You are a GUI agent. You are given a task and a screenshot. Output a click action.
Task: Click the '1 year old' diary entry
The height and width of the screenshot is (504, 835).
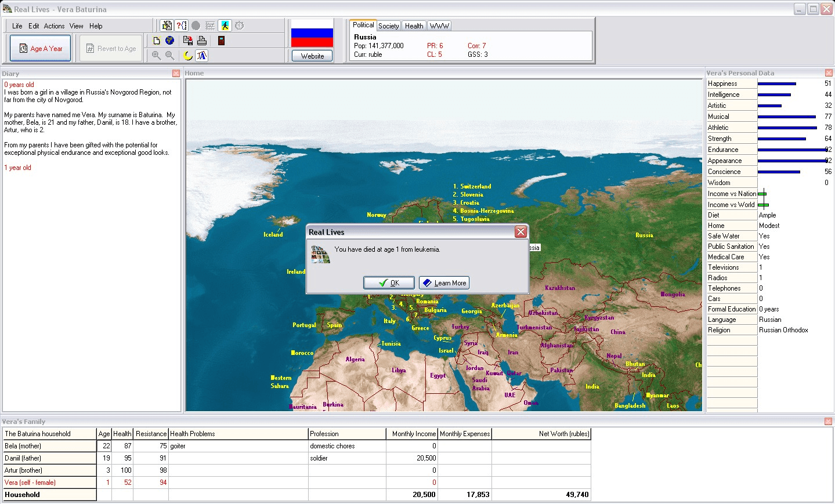17,168
